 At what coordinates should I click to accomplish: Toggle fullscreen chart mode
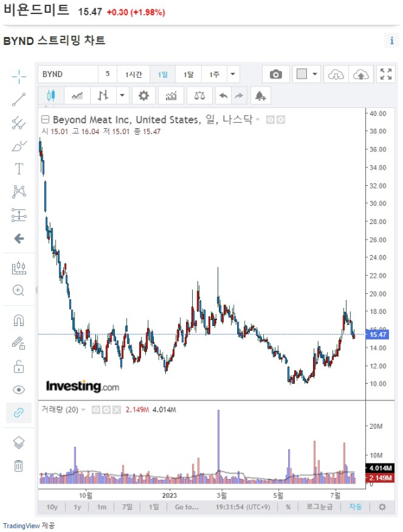coord(386,74)
